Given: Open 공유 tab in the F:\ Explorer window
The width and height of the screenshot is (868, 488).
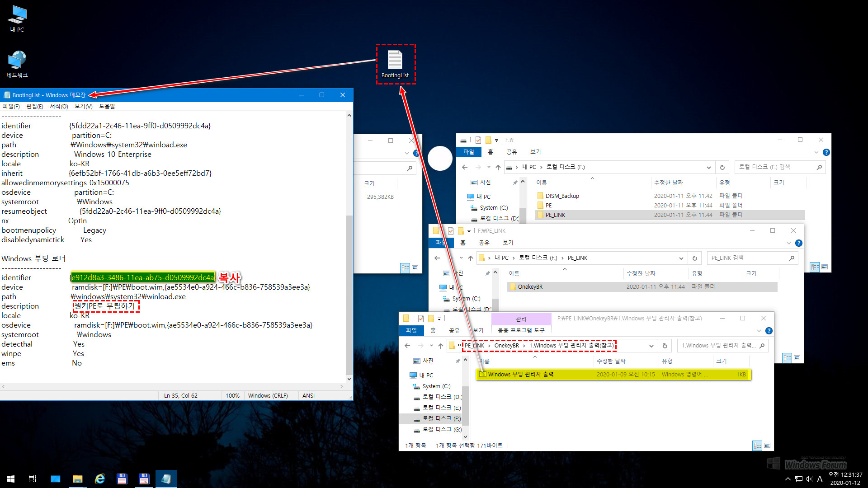Looking at the screenshot, I should tap(512, 152).
